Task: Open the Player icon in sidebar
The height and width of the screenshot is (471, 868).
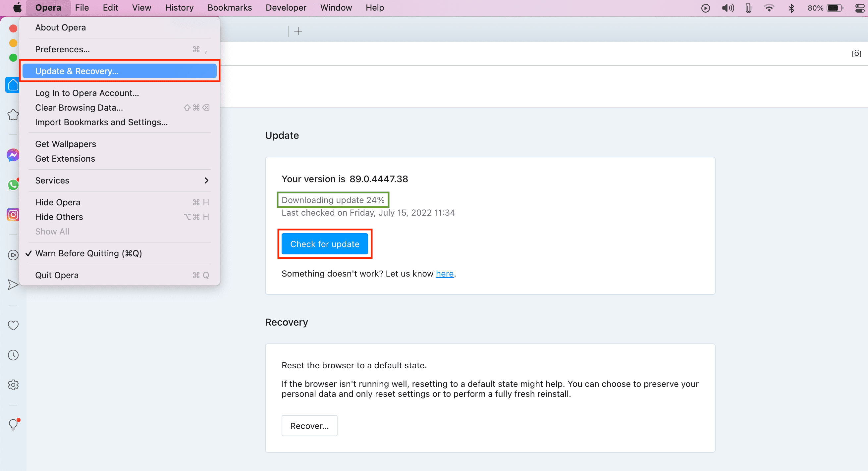Action: (x=13, y=255)
